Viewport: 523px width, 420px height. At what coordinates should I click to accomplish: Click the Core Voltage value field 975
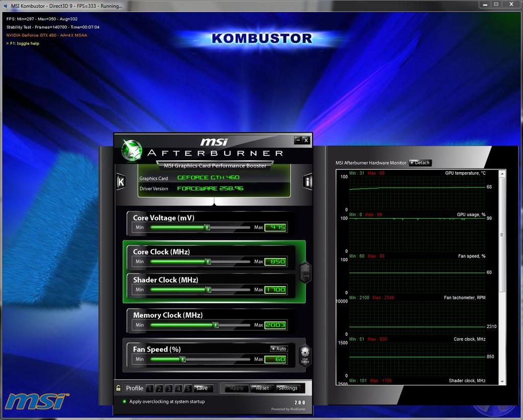275,227
